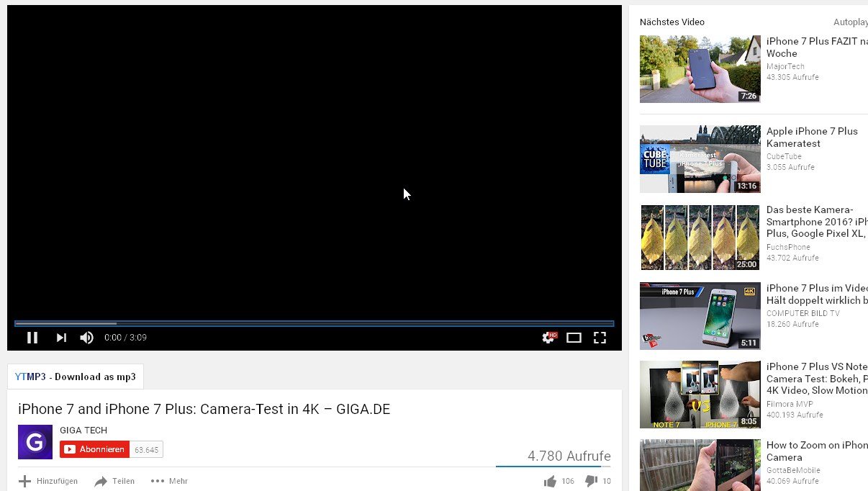Open MajorTech channel link
Screen dimensions: 868x491
click(x=785, y=66)
